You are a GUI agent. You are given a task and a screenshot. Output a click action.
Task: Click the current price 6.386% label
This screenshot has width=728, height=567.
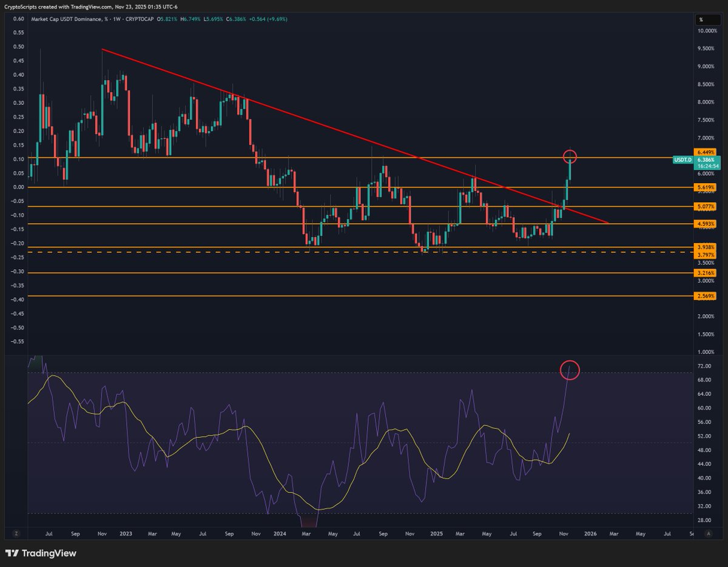(706, 159)
